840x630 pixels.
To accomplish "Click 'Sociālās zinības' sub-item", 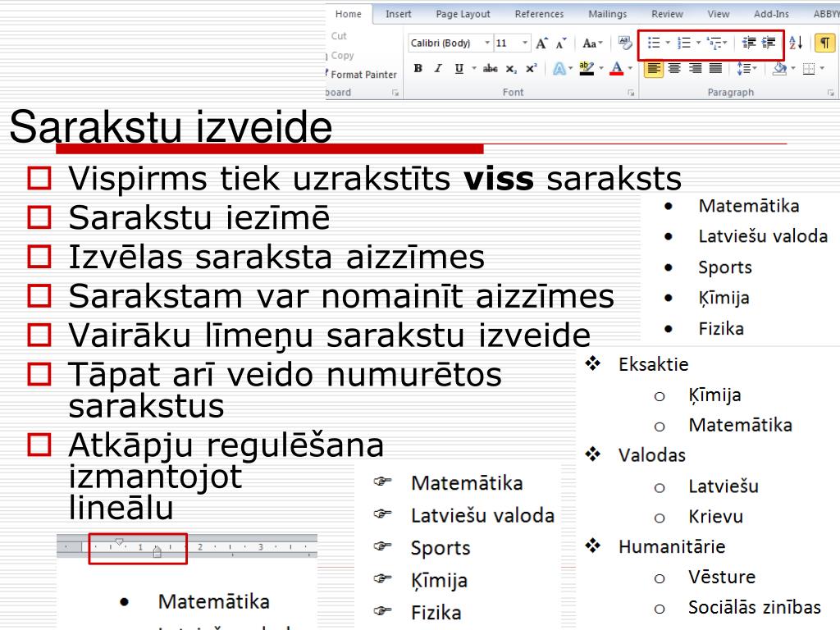I will [x=755, y=607].
